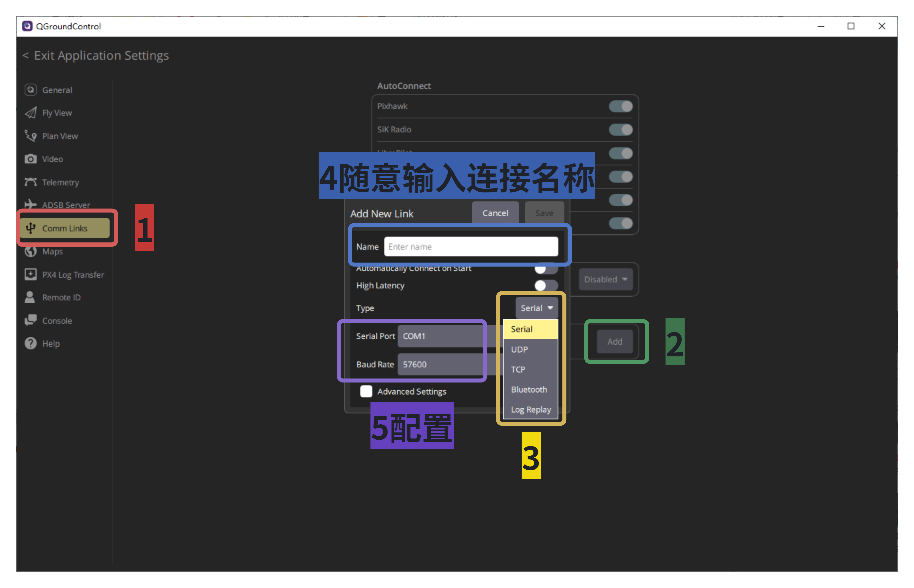Disable the SiK Radio AutoConnect switch
Viewport: 914px width, 588px height.
coord(620,130)
